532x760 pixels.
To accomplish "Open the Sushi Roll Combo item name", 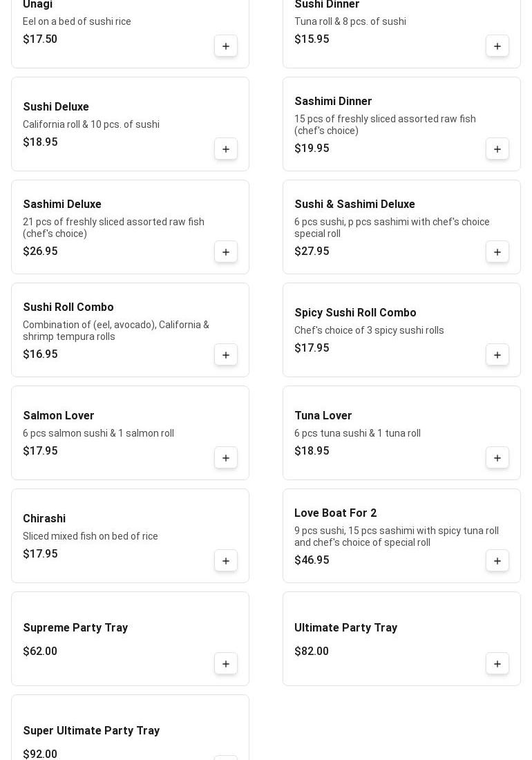I will coord(68,307).
